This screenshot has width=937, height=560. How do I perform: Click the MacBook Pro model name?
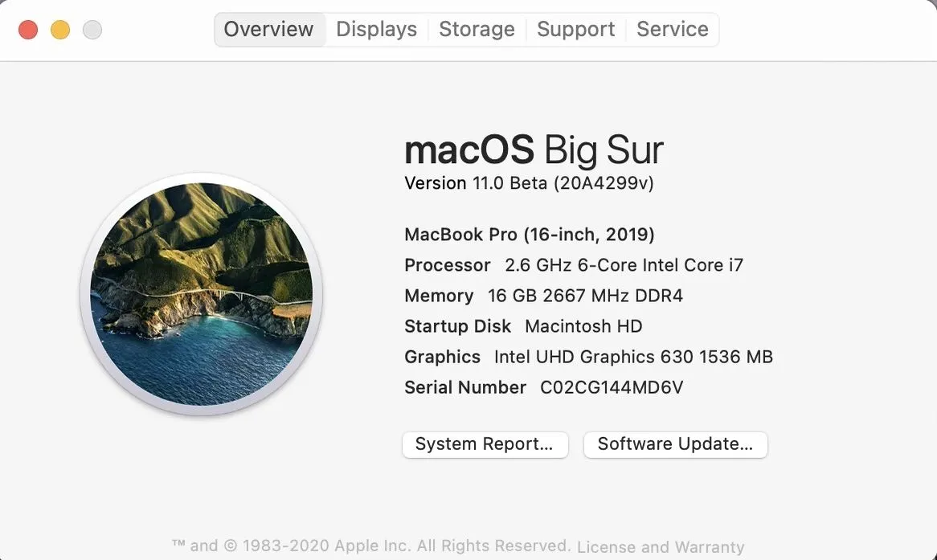click(x=529, y=235)
